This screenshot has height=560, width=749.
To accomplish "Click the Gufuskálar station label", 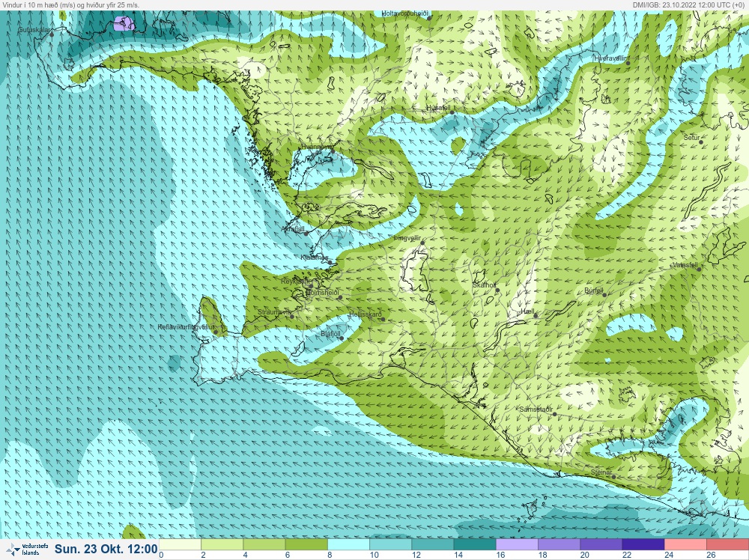I will tap(34, 30).
